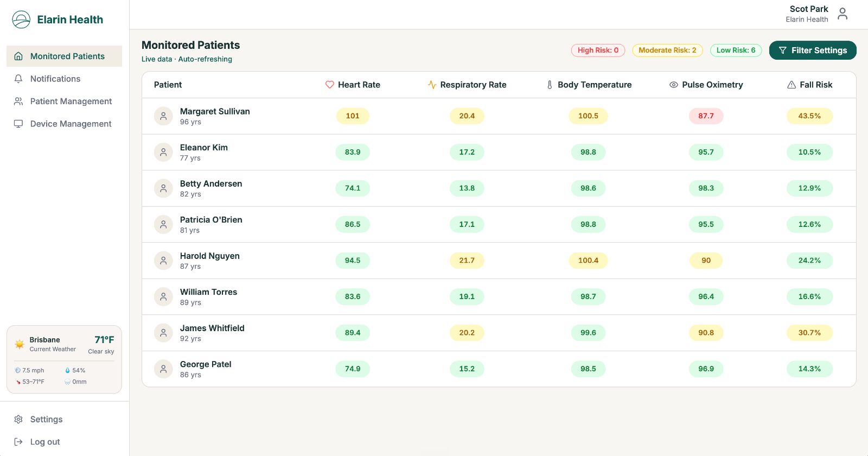Screen dimensions: 868x456
Task: Go to Notifications in the sidebar
Action: [x=64, y=79]
